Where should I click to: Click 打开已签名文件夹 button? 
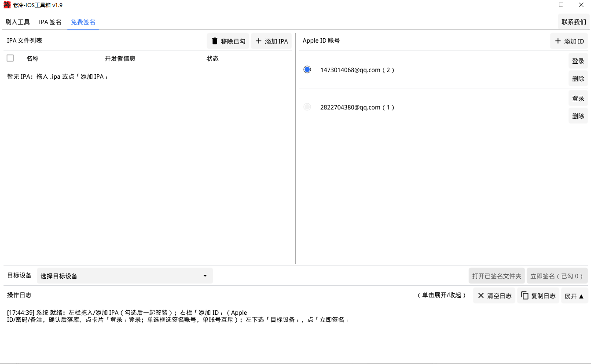497,276
